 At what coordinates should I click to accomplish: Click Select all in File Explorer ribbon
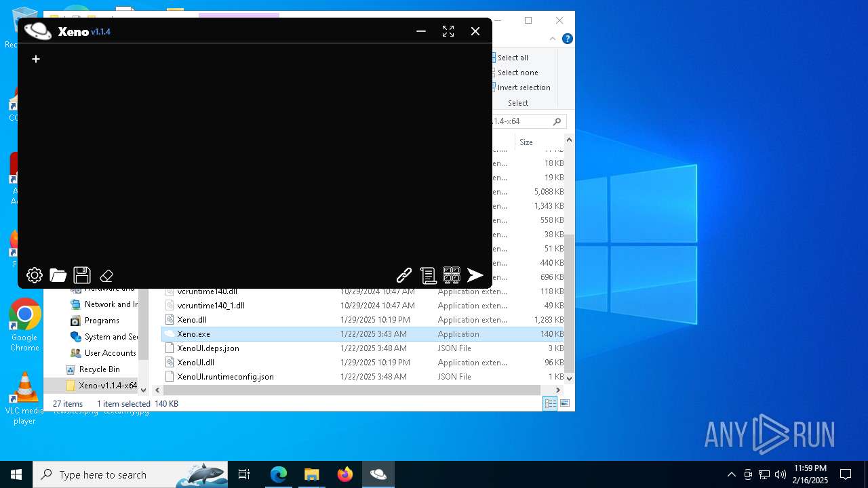click(x=513, y=58)
